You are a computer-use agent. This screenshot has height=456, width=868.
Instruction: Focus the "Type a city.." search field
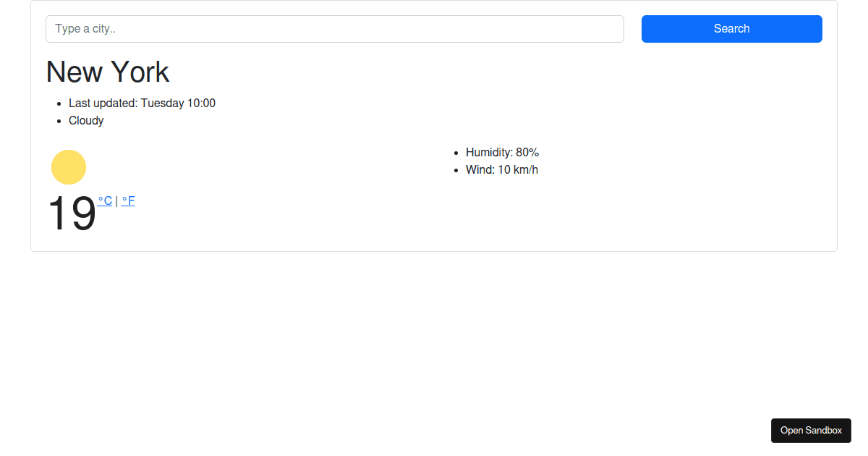pos(334,29)
